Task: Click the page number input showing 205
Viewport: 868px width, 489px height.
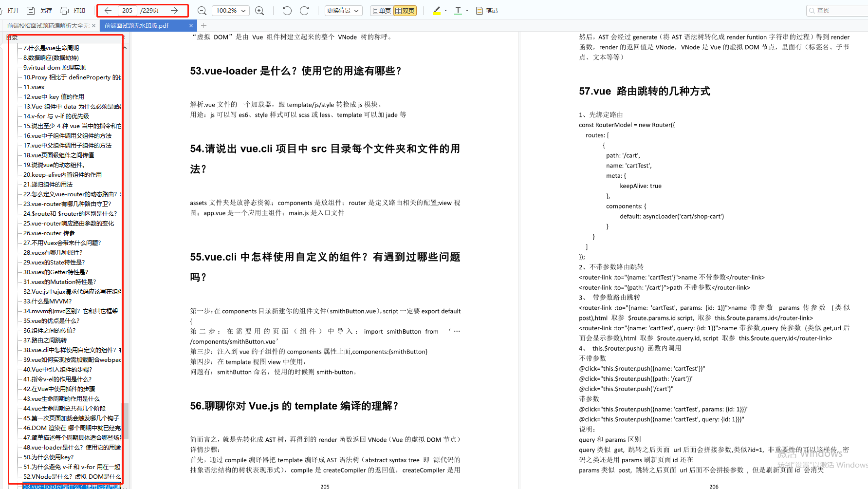Action: click(x=127, y=10)
